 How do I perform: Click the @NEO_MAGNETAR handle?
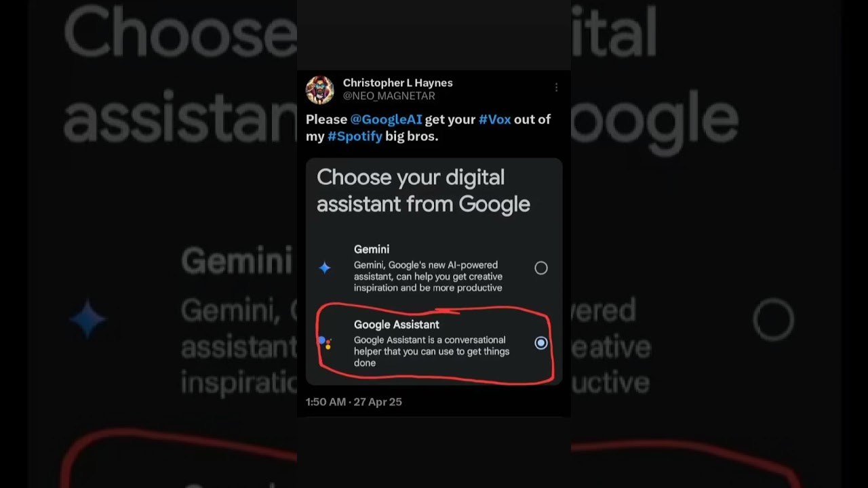click(389, 96)
